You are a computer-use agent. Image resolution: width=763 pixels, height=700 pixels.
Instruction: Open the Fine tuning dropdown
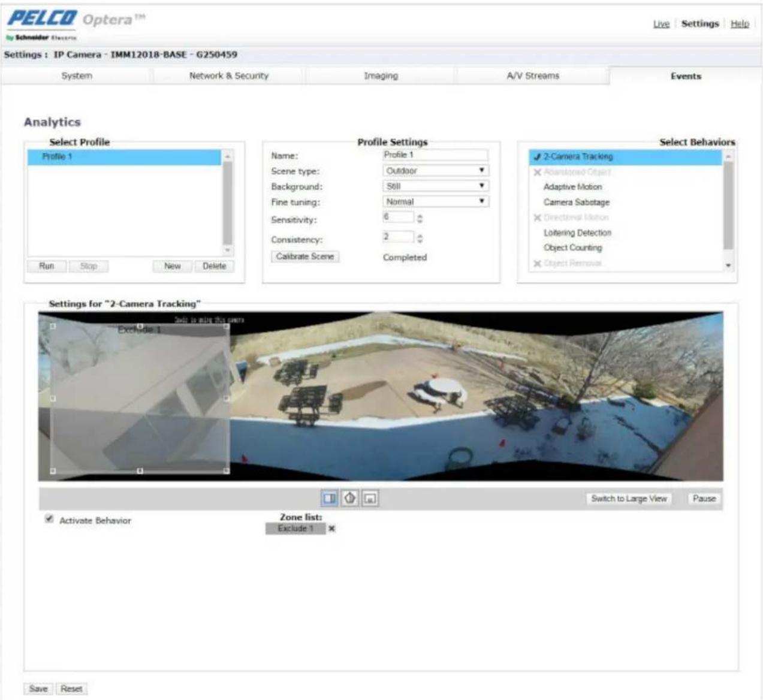coord(436,202)
